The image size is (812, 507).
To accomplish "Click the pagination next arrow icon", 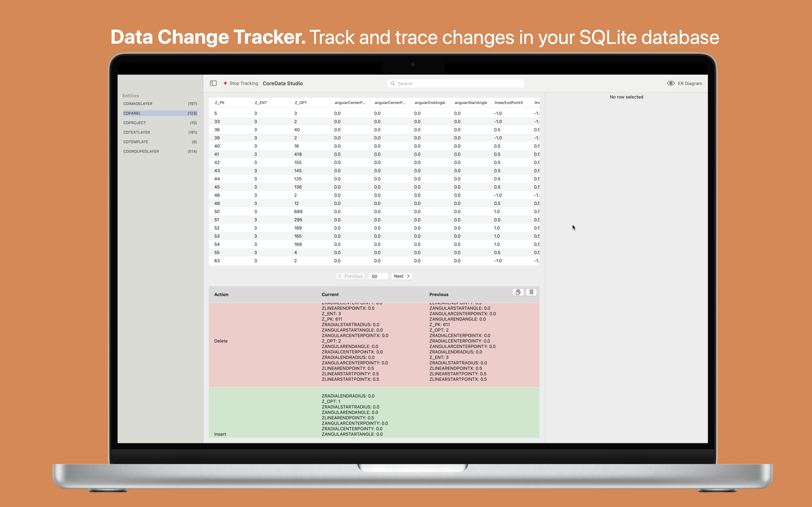I will pos(407,276).
